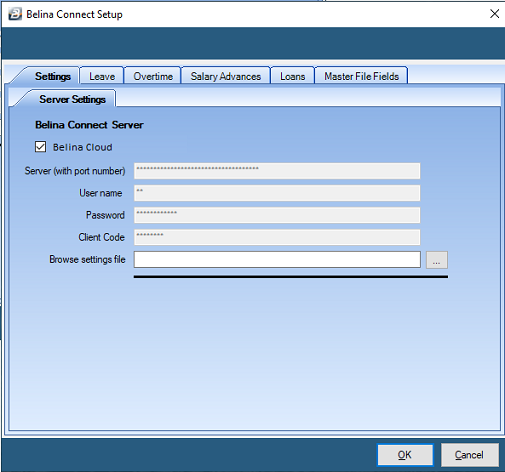Click the Belina Connect Setup title text
The width and height of the screenshot is (505, 472).
(74, 14)
